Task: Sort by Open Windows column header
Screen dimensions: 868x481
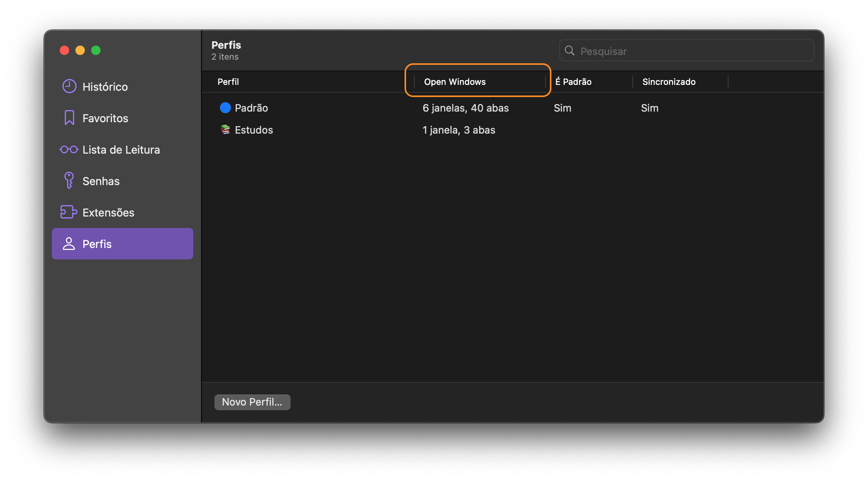Action: coord(455,82)
